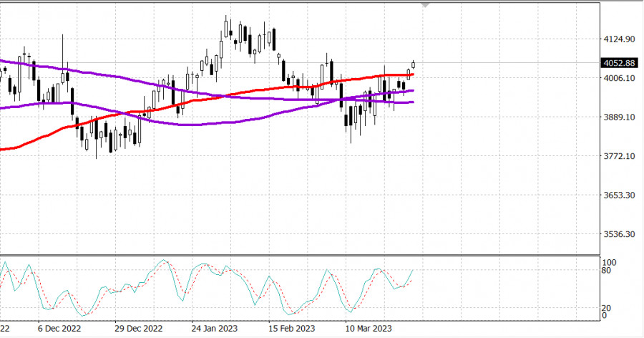
Task: Click the oscillator's 20 level label
Action: [606, 308]
